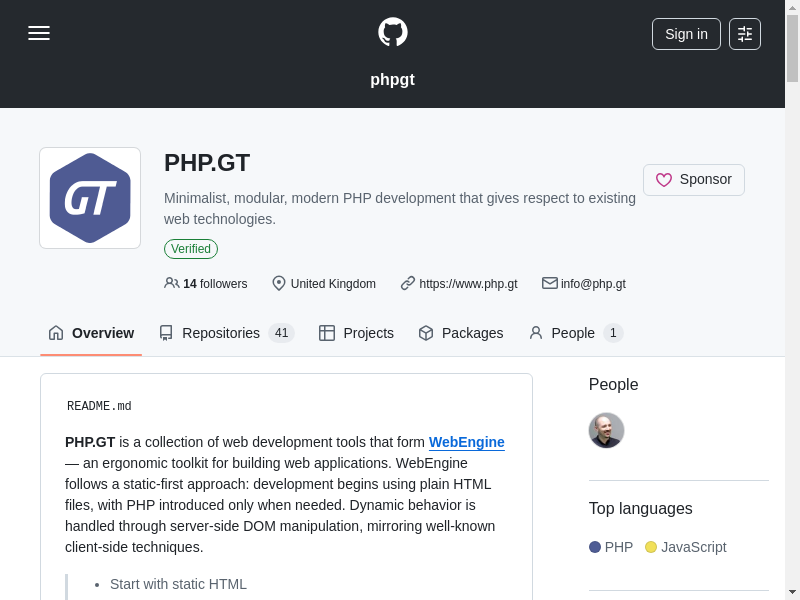The image size is (800, 600).
Task: Click the PHP.GT organization avatar
Action: (x=90, y=198)
